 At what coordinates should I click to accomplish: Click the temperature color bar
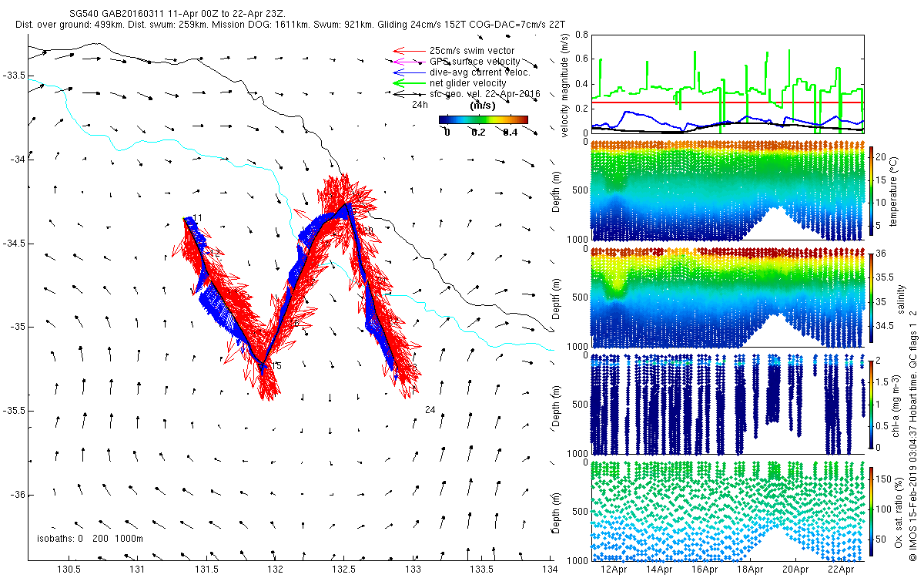click(872, 191)
